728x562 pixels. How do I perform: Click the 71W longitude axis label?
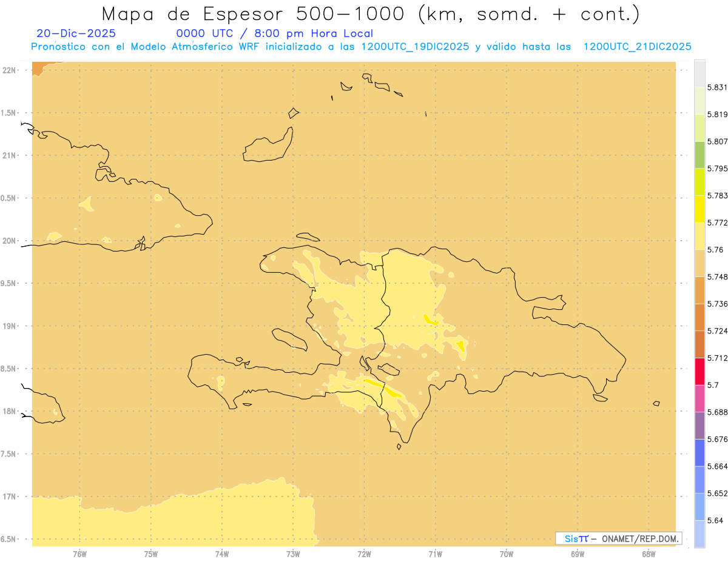(436, 554)
